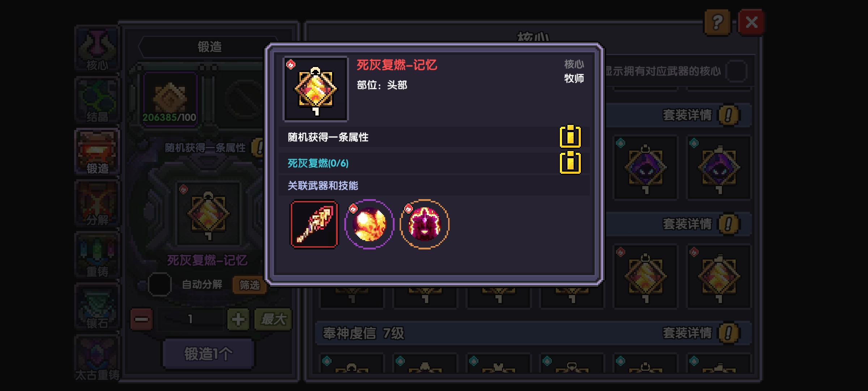Increase forge quantity with plus button

238,319
